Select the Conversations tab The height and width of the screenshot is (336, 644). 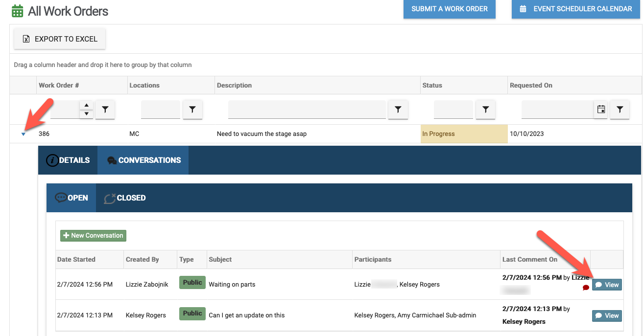point(143,160)
